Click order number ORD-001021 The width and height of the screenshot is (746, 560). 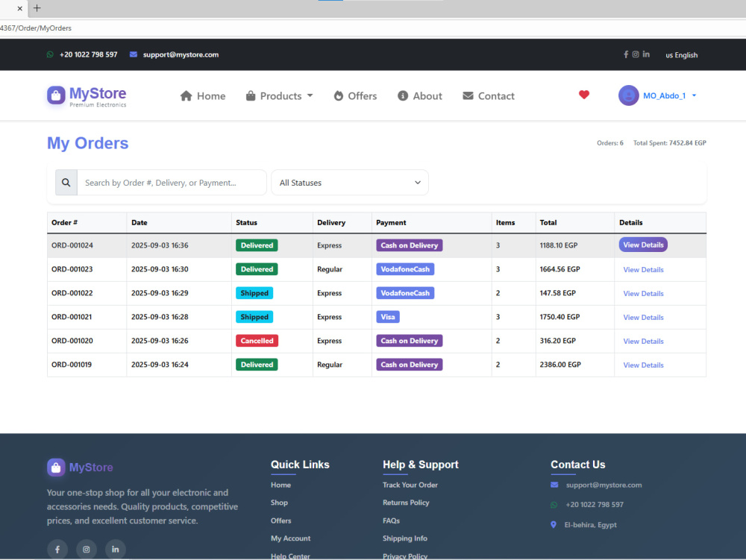[72, 317]
